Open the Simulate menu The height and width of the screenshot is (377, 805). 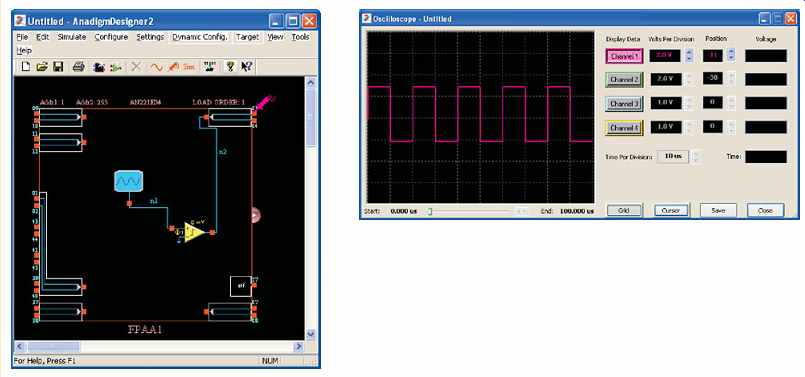(x=72, y=37)
